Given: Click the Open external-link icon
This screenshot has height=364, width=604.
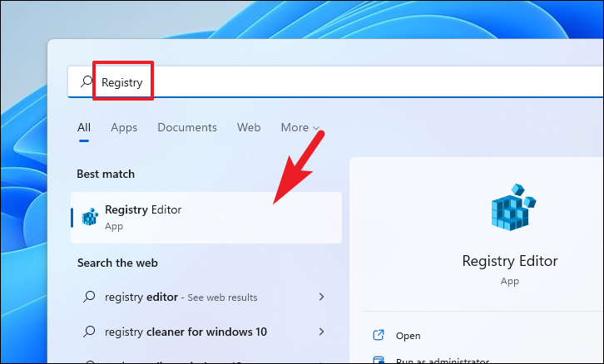Looking at the screenshot, I should click(x=379, y=335).
